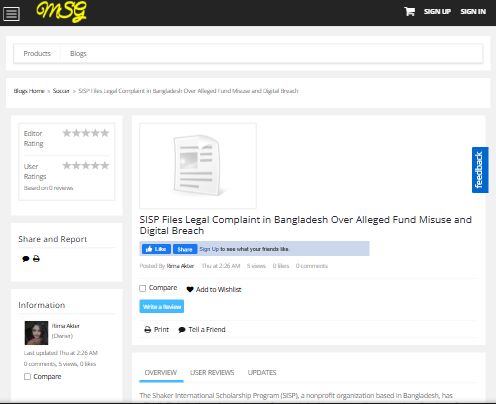Tick Compare checkbox in Information panel
This screenshot has width=496, height=404.
click(x=27, y=377)
